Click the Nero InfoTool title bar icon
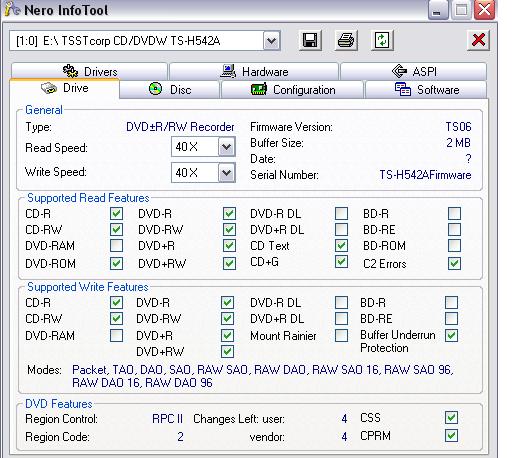This screenshot has width=512, height=458. coord(13,10)
